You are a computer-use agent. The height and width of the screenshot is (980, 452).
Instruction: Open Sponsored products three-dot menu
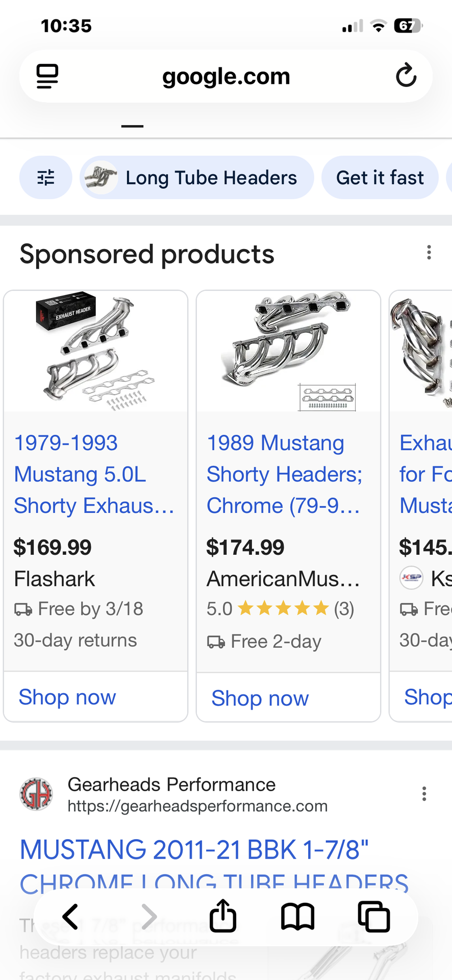coord(429,252)
